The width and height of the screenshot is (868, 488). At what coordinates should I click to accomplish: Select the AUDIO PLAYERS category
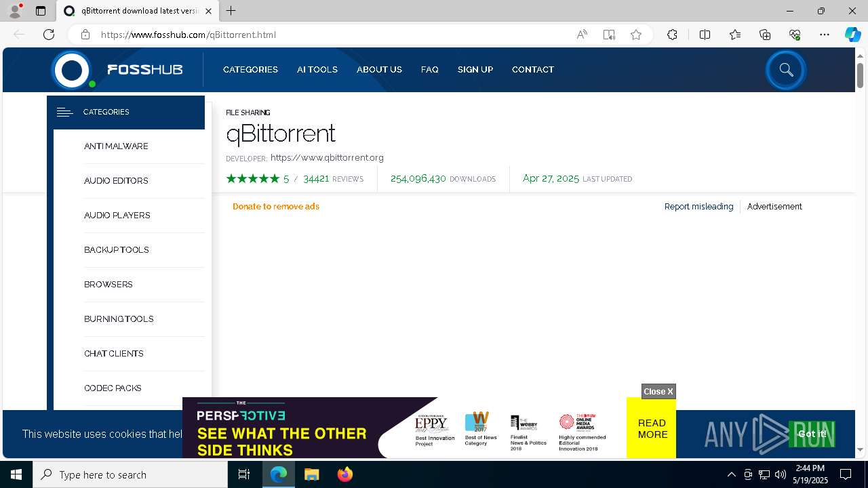[117, 216]
